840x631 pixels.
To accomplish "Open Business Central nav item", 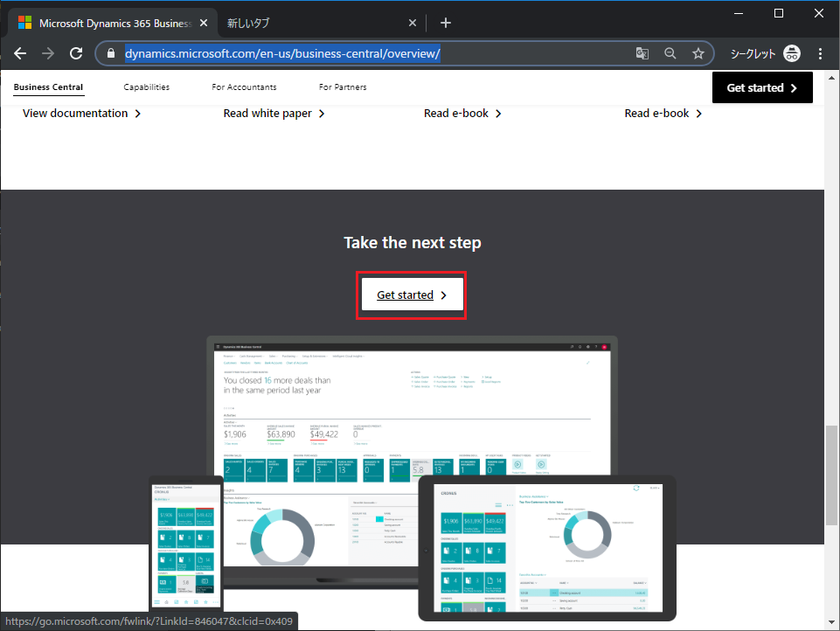I will [48, 87].
